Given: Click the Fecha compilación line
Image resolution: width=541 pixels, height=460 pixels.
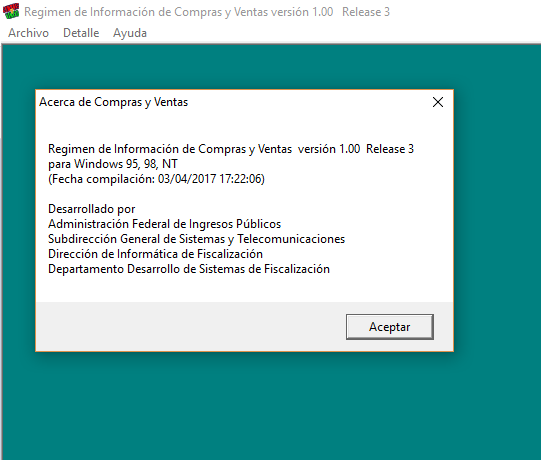Looking at the screenshot, I should pyautogui.click(x=156, y=179).
